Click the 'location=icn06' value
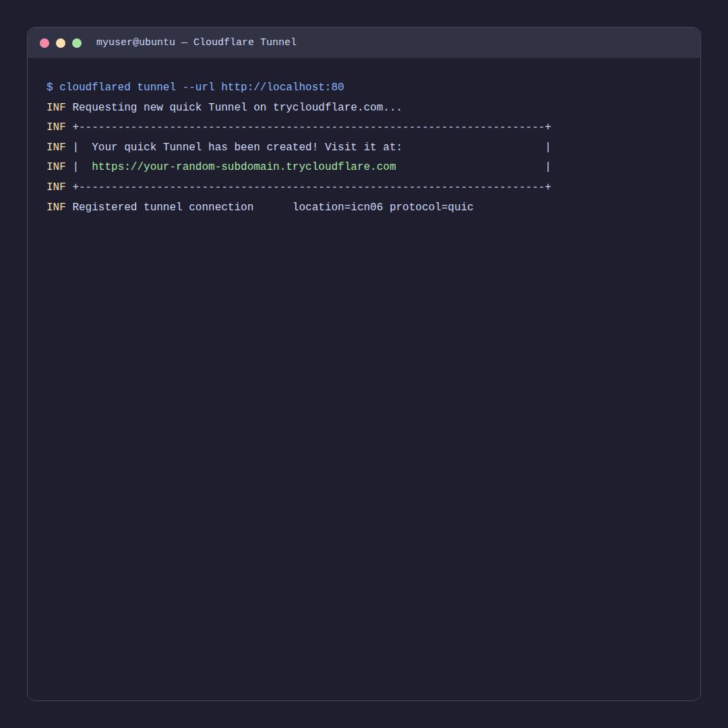The image size is (728, 728). click(338, 207)
